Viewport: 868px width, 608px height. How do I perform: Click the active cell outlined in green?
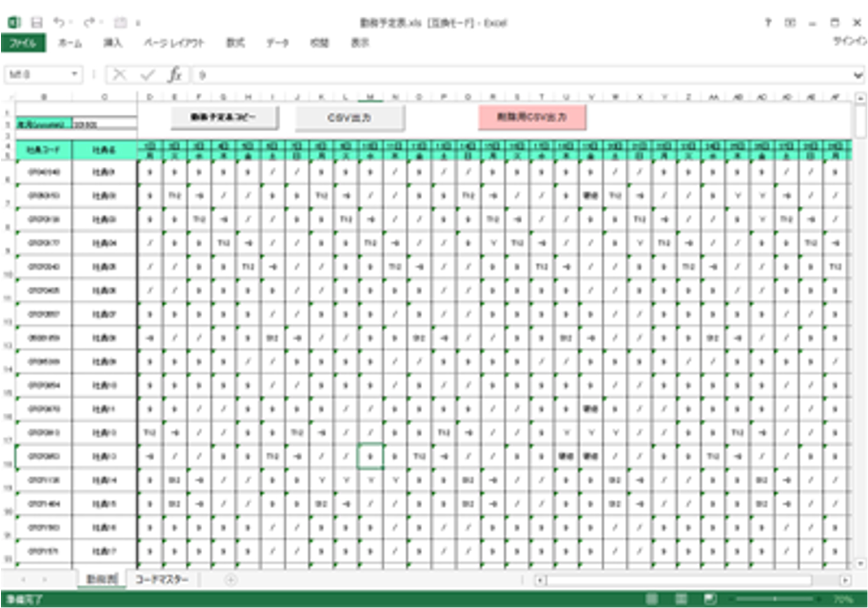(x=370, y=457)
